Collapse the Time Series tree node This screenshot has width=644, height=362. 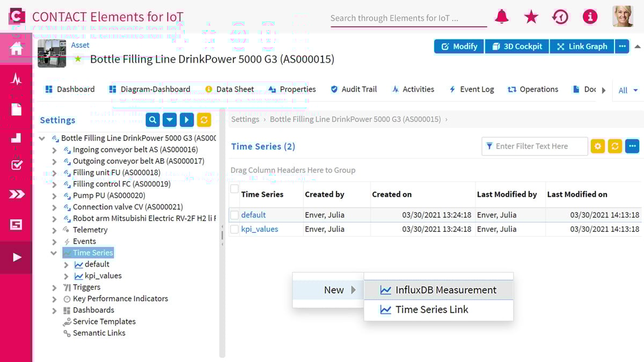tap(54, 253)
